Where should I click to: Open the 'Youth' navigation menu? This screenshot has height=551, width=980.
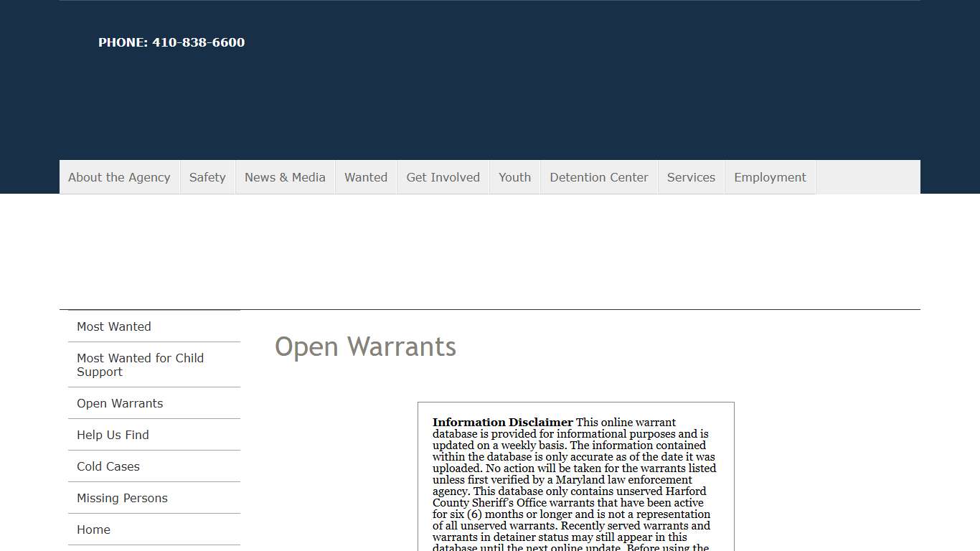tap(514, 176)
